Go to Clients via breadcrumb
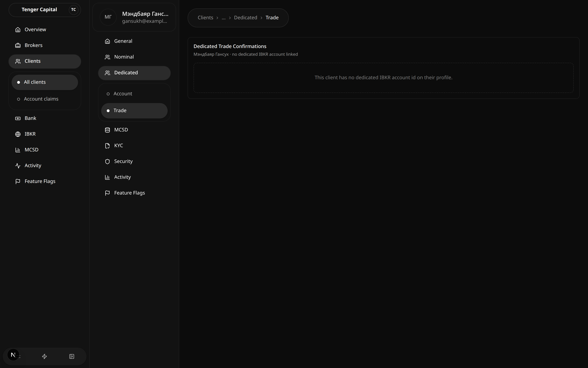The width and height of the screenshot is (588, 368). [205, 18]
